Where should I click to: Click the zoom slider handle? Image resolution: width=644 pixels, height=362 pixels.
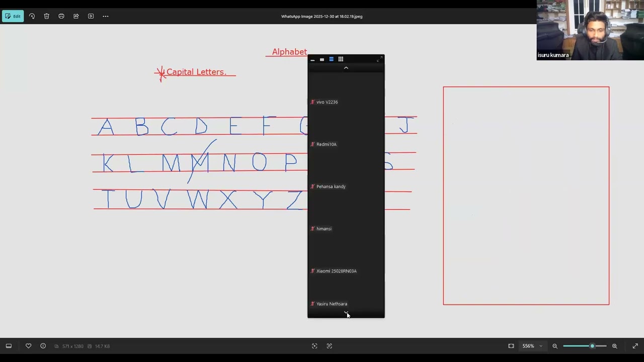coord(592,346)
